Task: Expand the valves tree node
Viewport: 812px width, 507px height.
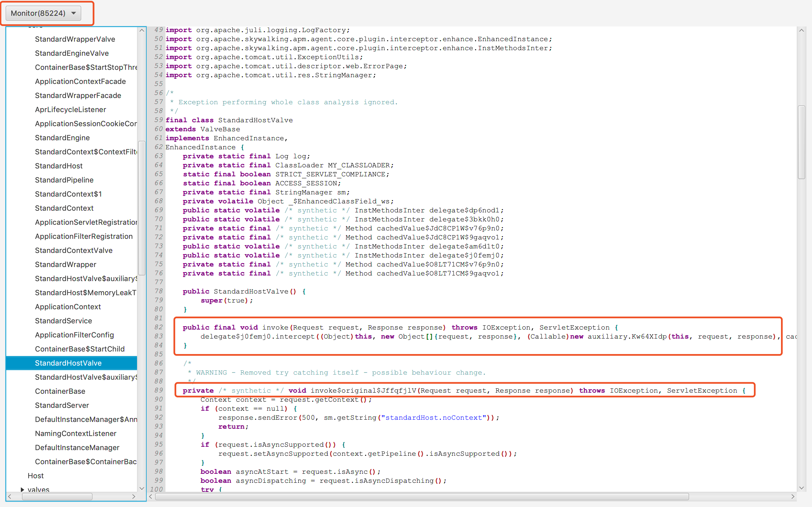Action: [22, 489]
